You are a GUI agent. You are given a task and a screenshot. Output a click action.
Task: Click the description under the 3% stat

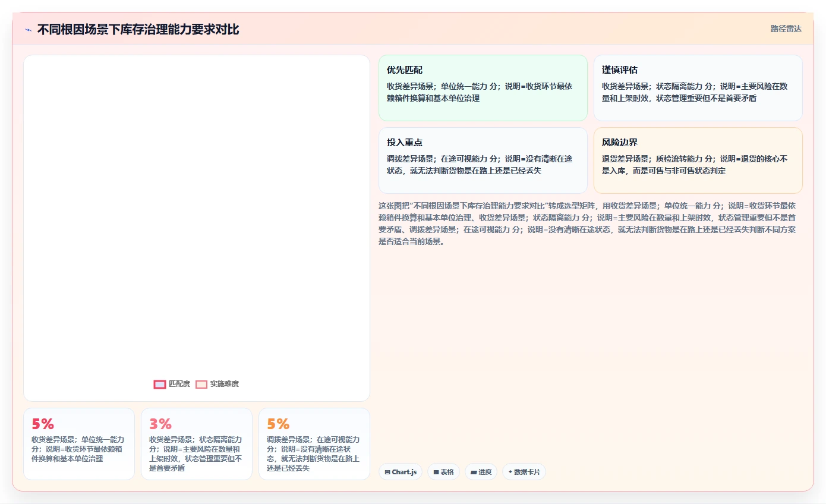click(x=196, y=454)
